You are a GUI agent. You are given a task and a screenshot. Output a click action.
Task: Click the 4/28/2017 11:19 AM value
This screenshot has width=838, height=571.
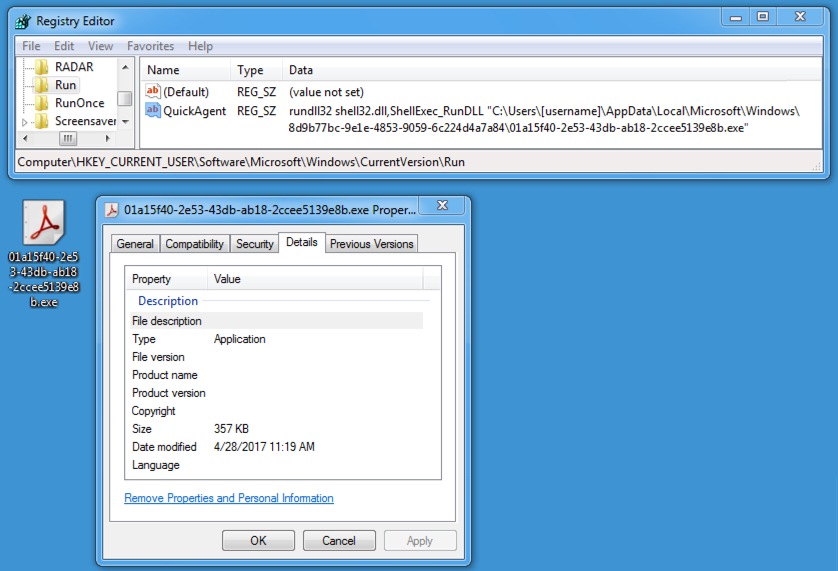point(264,446)
